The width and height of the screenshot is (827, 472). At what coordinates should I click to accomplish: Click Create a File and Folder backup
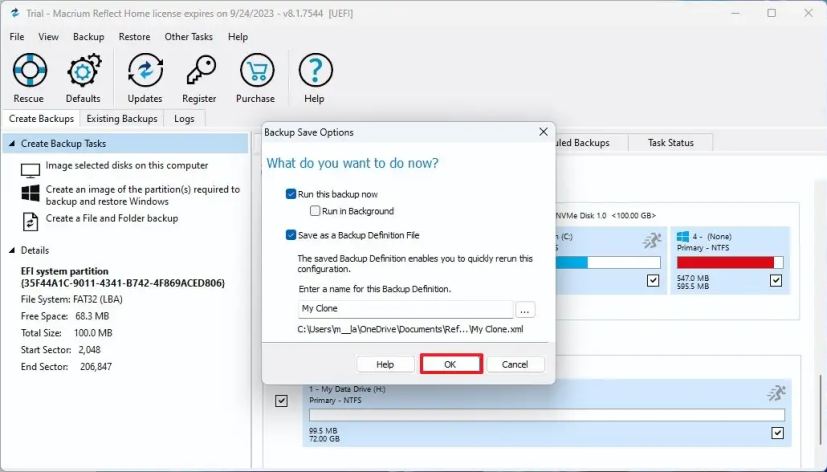(x=112, y=218)
